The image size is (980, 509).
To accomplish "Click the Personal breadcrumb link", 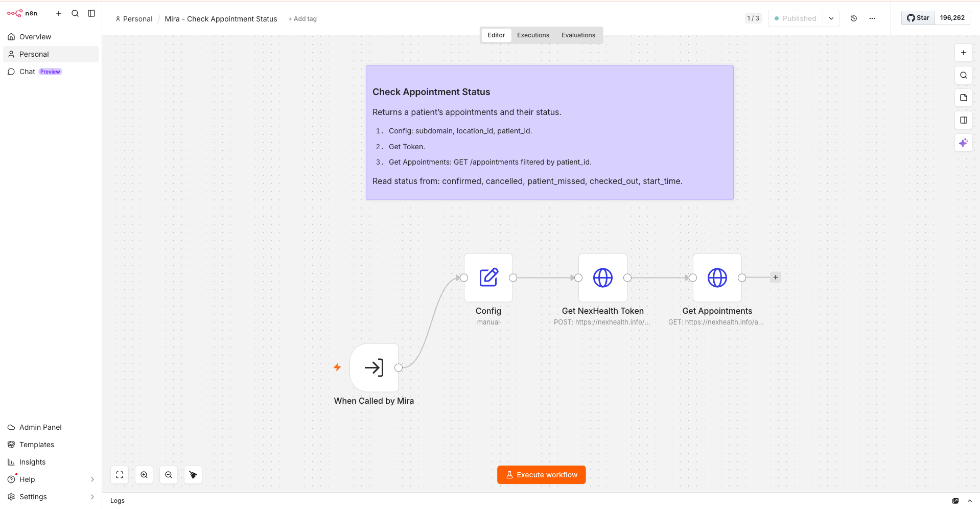I will click(x=134, y=19).
